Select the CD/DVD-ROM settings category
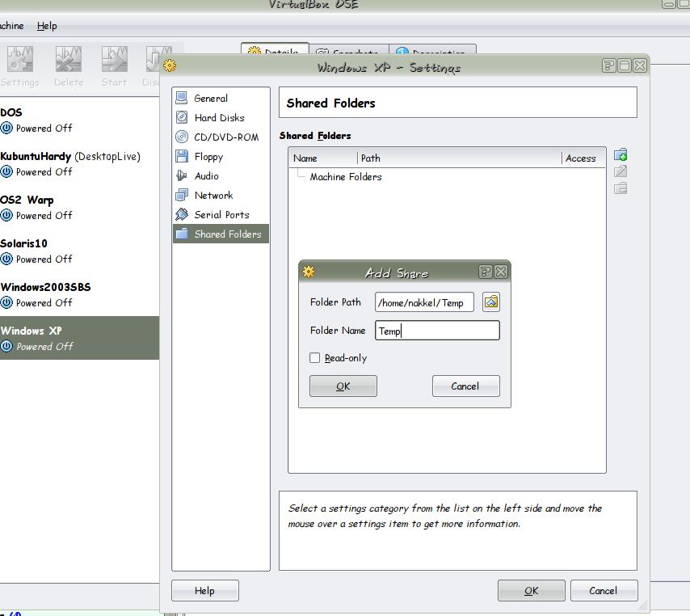This screenshot has width=690, height=616. click(225, 137)
